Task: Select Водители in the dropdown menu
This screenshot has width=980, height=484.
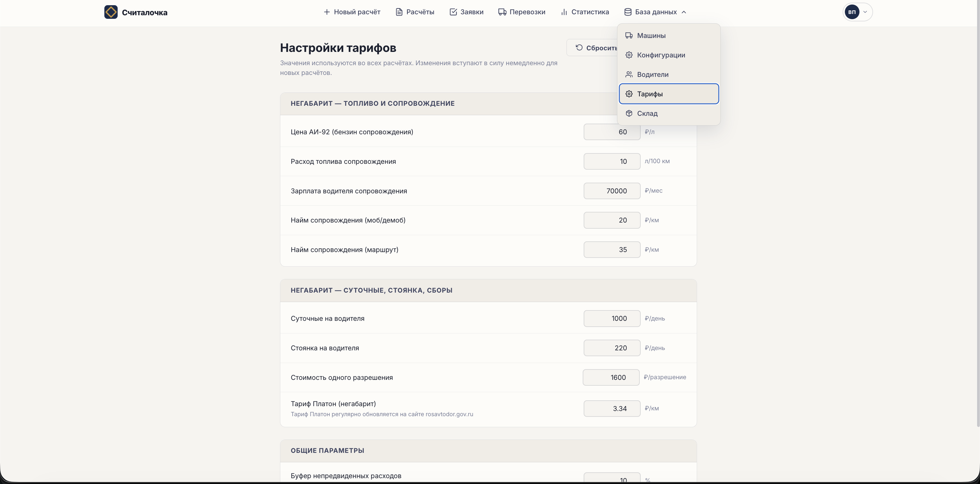Action: (669, 74)
